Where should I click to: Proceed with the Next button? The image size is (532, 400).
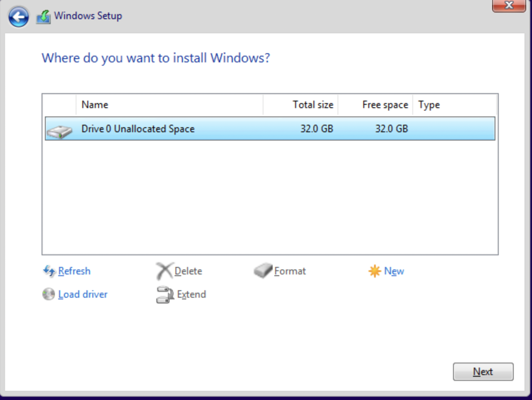(483, 372)
